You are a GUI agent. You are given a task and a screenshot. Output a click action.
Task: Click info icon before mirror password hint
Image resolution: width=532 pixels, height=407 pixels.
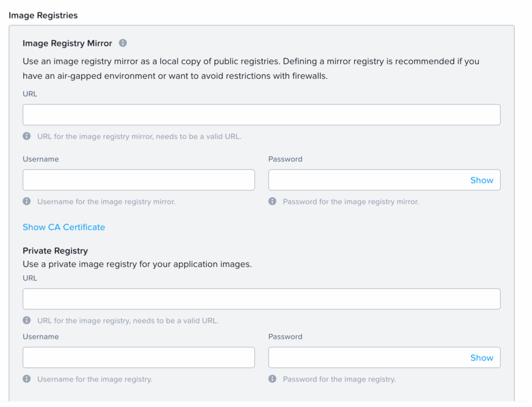272,201
